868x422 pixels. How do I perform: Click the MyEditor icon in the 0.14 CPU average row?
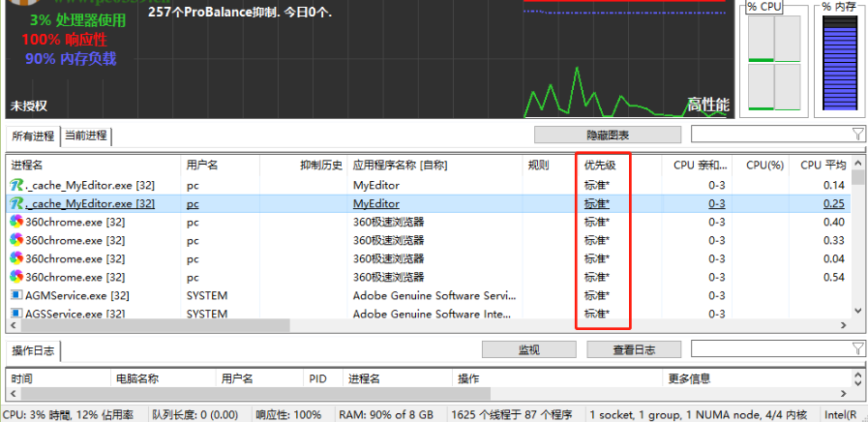coord(16,185)
